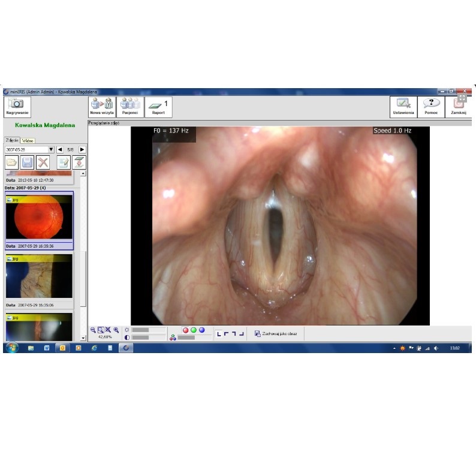Select the Zdjęcia tab
Image resolution: width=476 pixels, height=449 pixels.
click(x=12, y=140)
